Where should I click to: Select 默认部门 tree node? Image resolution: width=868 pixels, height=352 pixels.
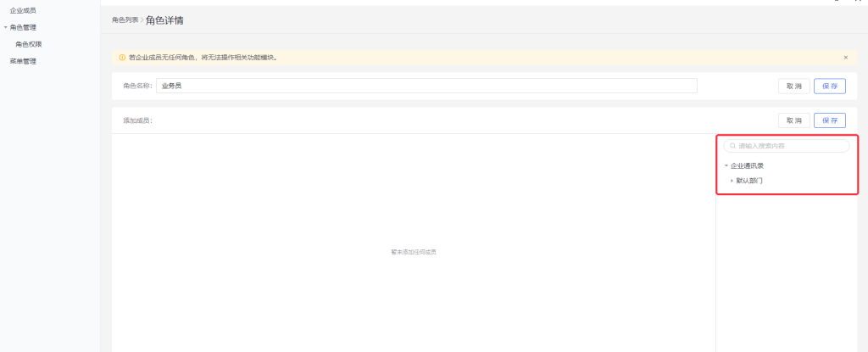(750, 180)
